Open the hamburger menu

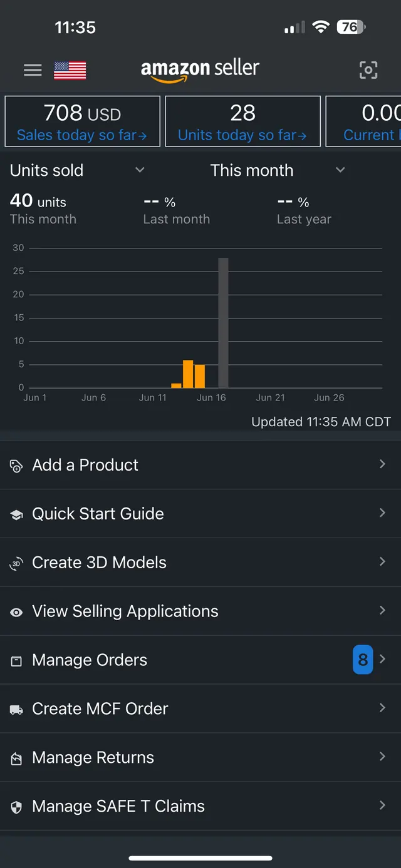33,70
